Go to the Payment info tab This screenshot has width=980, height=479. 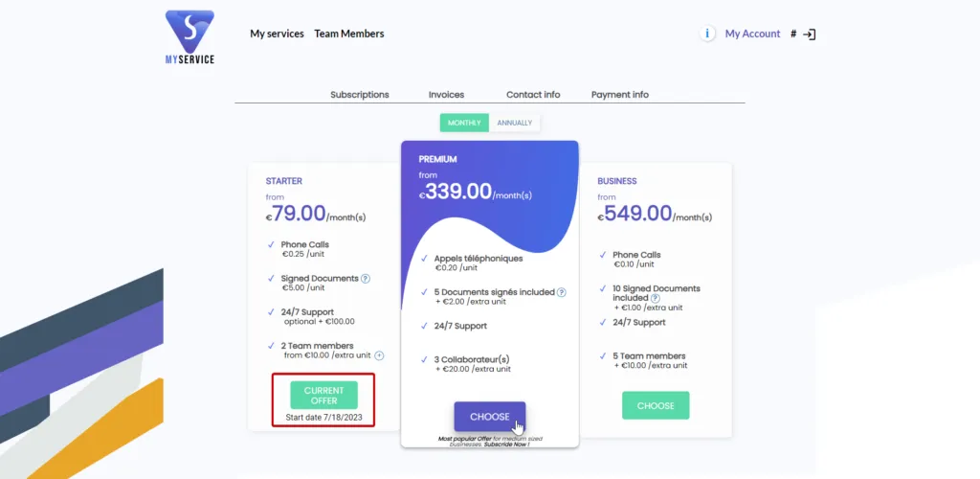(x=620, y=95)
